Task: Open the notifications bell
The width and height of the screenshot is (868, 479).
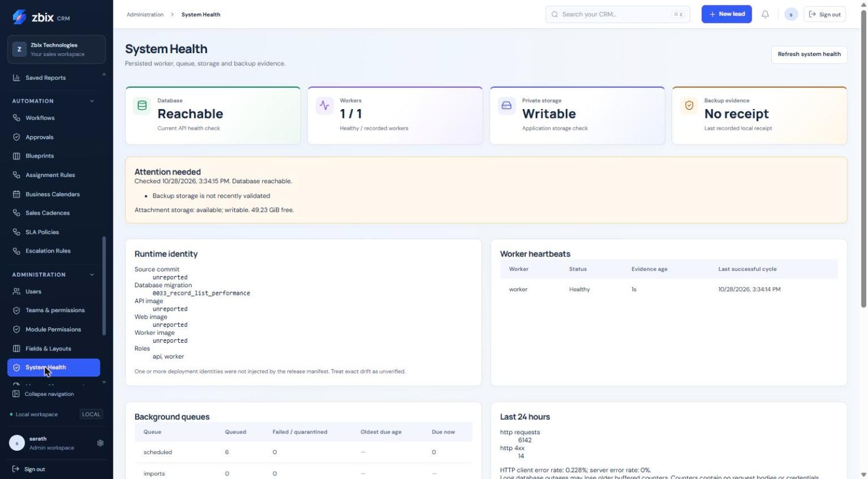Action: tap(765, 14)
